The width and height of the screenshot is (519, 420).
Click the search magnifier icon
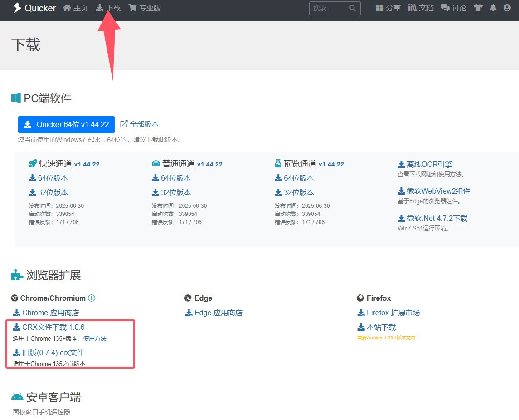353,8
